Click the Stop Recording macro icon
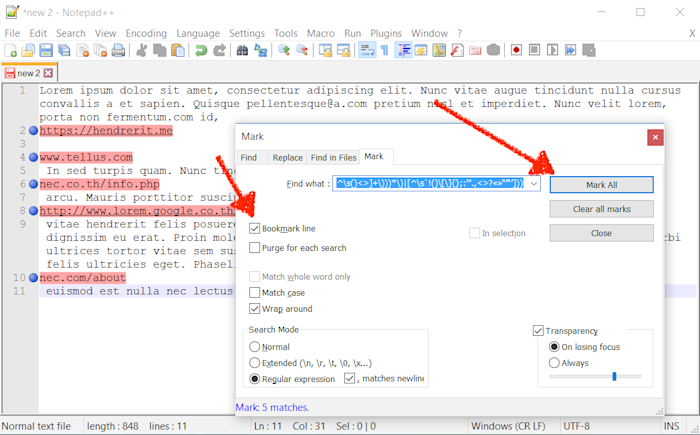This screenshot has height=435, width=700. pos(534,50)
